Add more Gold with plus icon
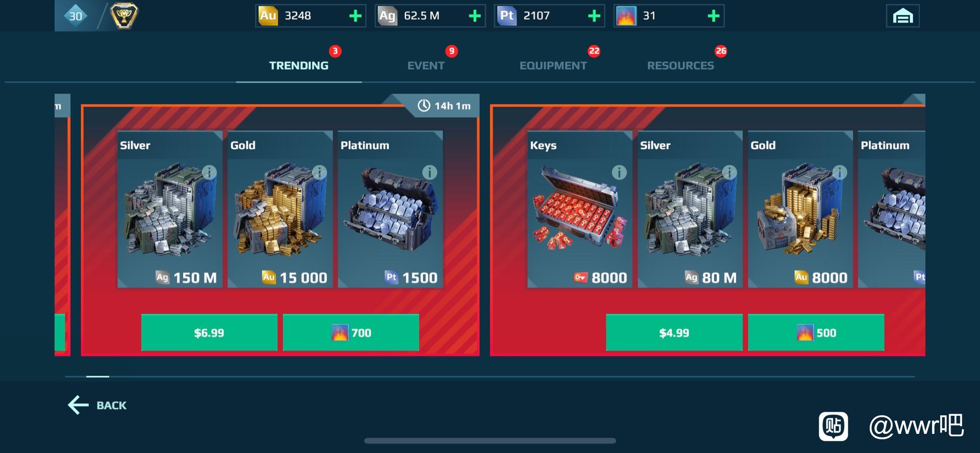The width and height of the screenshot is (980, 453). 355,16
